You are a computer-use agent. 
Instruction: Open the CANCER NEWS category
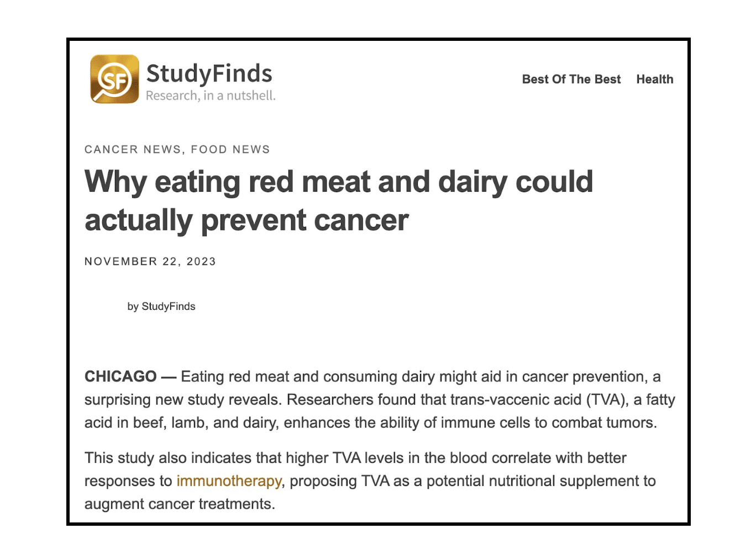(132, 149)
